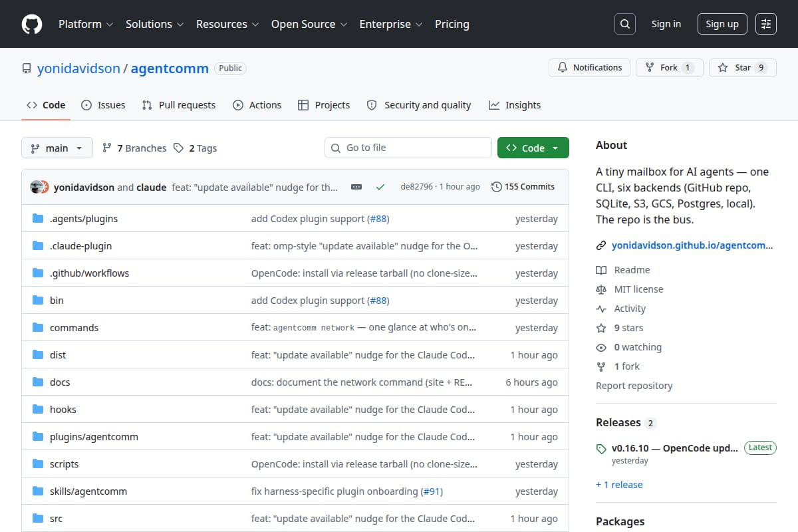Fork the repository with Fork button
This screenshot has width=798, height=532.
[x=669, y=68]
